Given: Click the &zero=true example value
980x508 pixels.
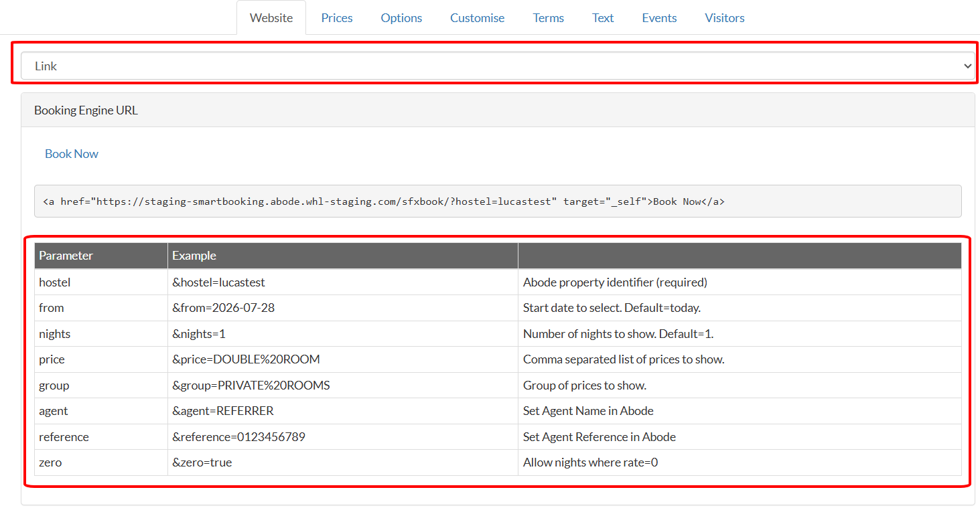Looking at the screenshot, I should [x=202, y=462].
